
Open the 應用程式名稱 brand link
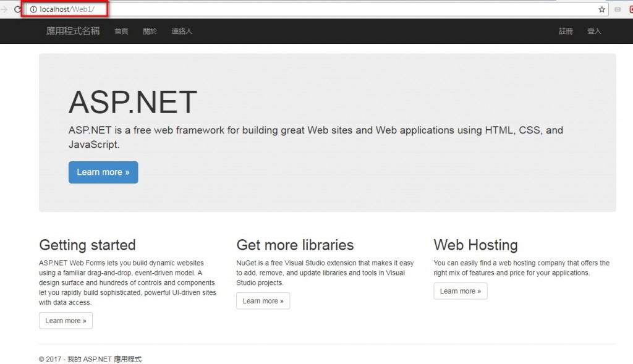pos(73,31)
